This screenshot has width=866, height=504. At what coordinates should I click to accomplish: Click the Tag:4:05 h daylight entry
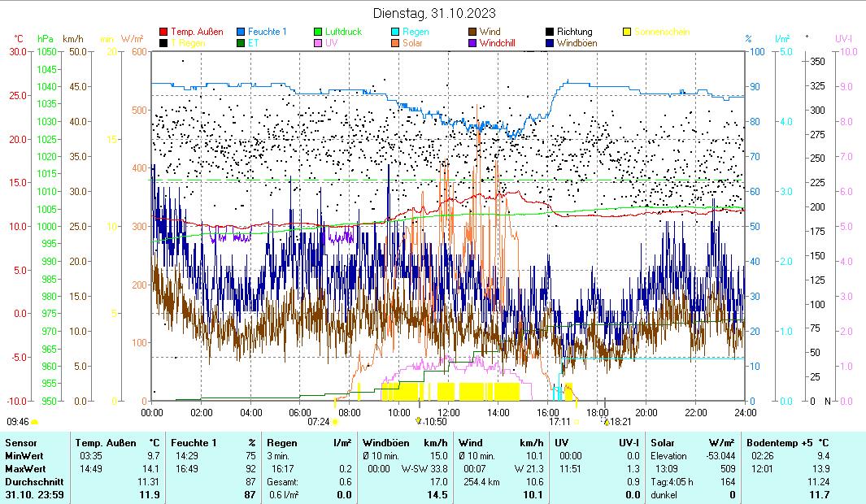tap(672, 482)
